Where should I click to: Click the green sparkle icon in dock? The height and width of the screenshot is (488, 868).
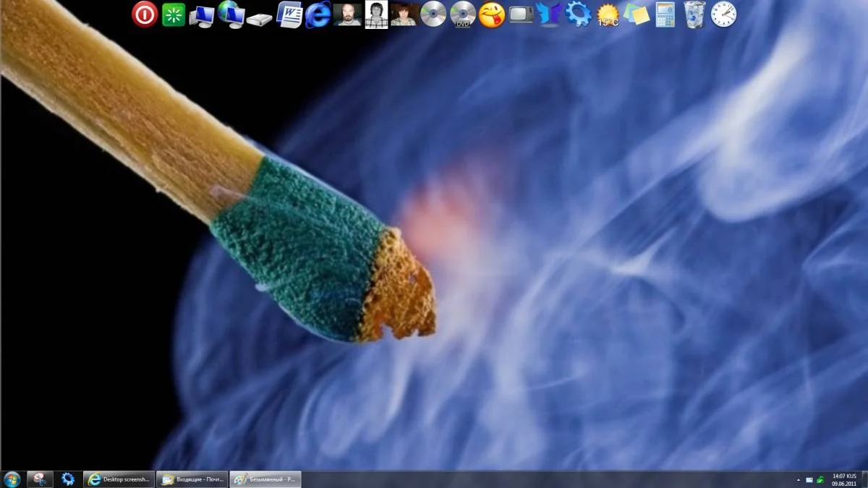coord(174,14)
